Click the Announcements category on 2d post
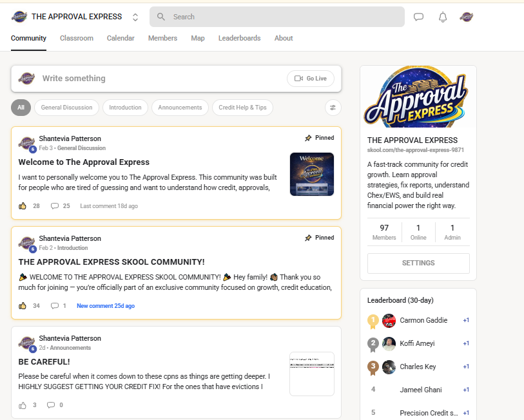Viewport: 524px width, 420px height. (70, 348)
